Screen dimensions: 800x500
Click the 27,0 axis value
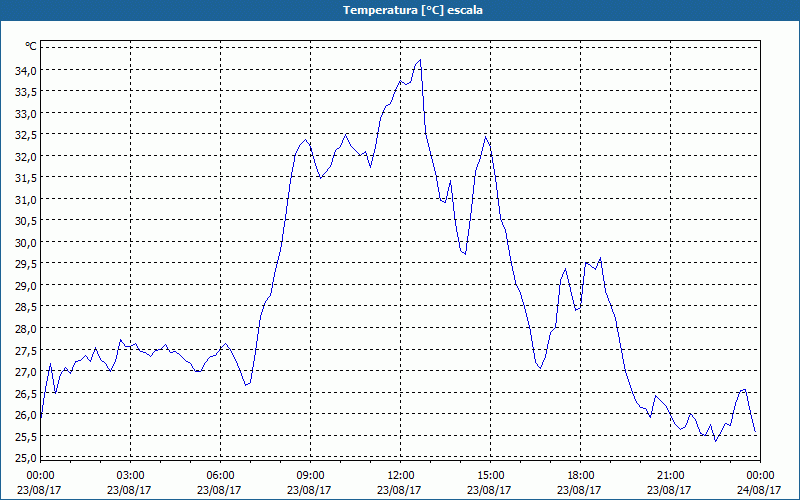coord(26,371)
